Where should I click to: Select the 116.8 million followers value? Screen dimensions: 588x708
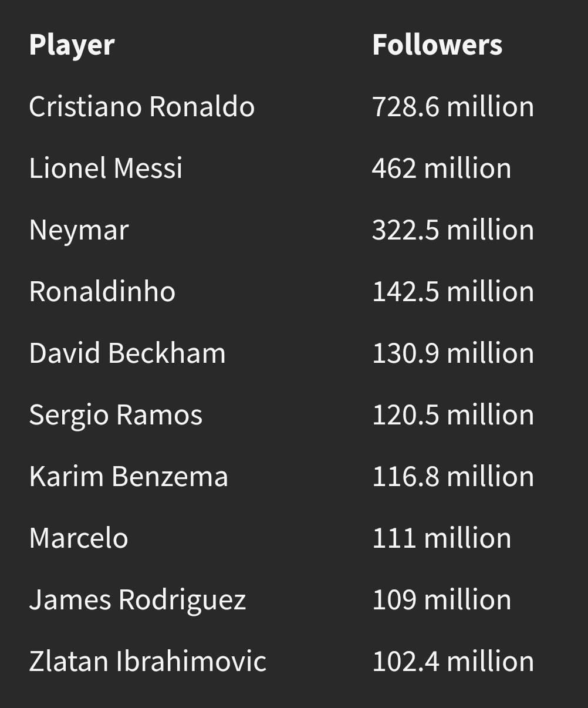click(453, 477)
